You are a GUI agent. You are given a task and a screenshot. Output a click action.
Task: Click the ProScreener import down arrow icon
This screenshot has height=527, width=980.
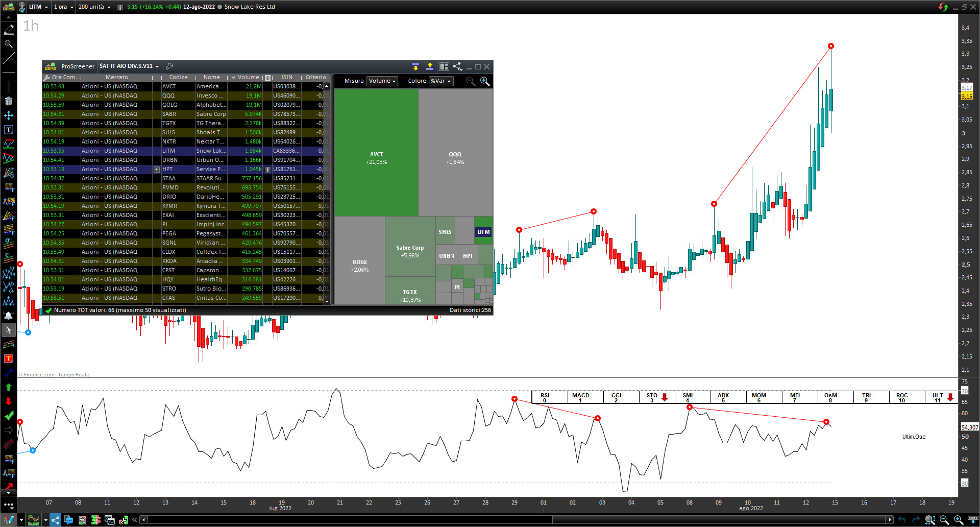415,66
